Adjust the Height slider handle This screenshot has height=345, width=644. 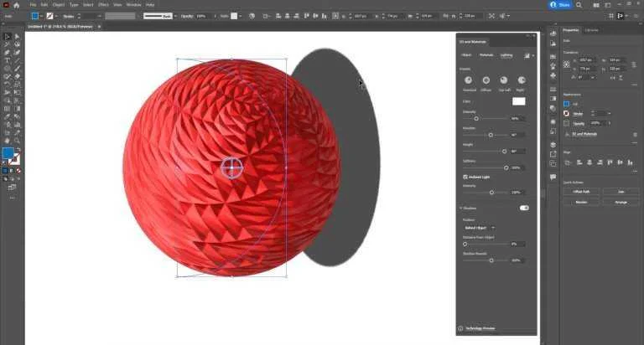point(504,152)
